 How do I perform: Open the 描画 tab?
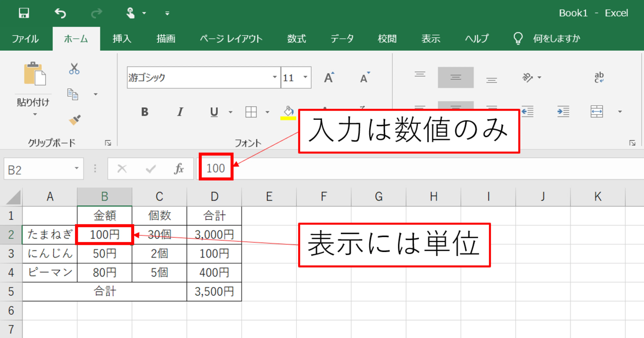click(166, 39)
